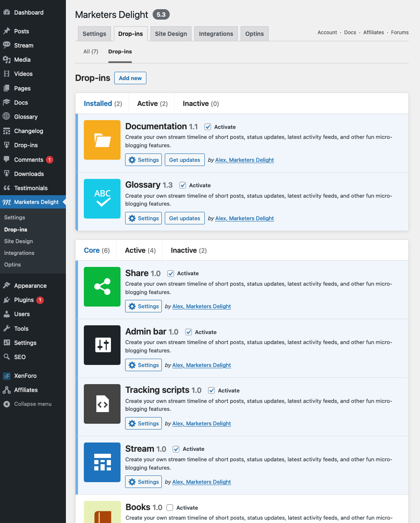Click the Add new button
The width and height of the screenshot is (420, 523).
tap(130, 78)
